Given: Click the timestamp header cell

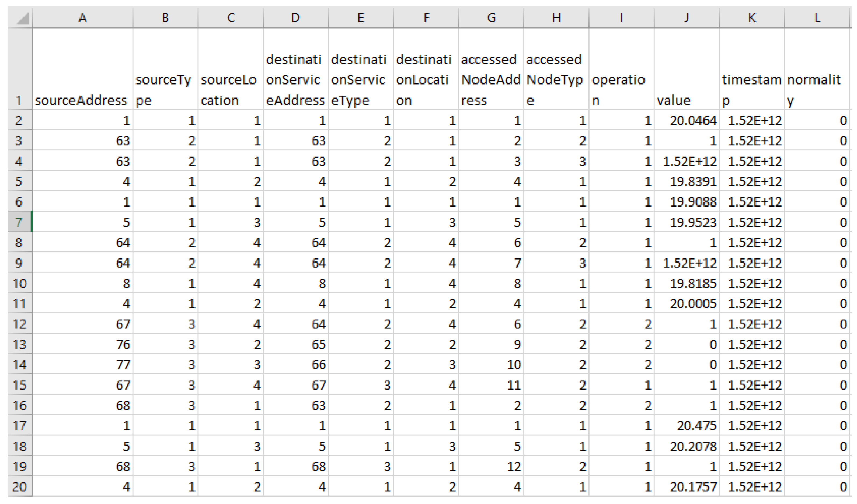Looking at the screenshot, I should click(752, 69).
